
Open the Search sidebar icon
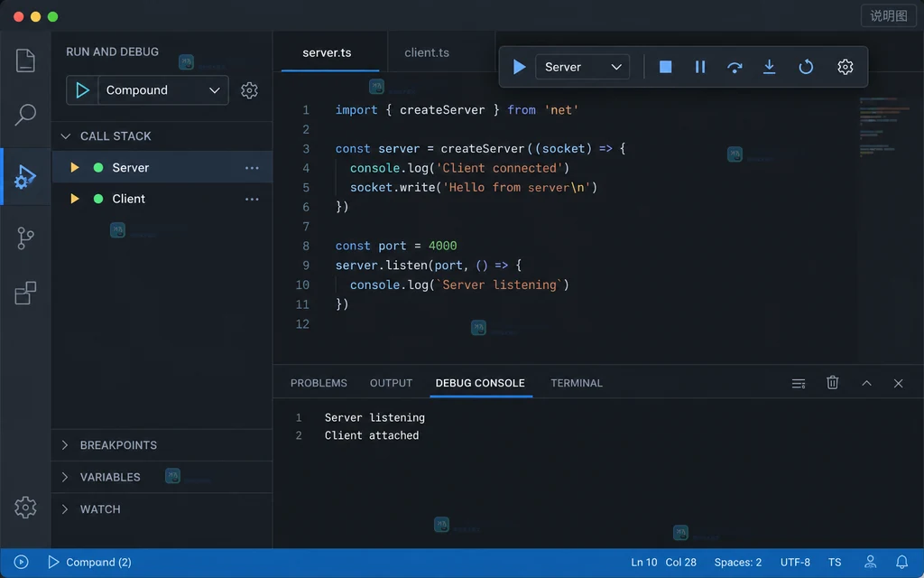(x=25, y=115)
